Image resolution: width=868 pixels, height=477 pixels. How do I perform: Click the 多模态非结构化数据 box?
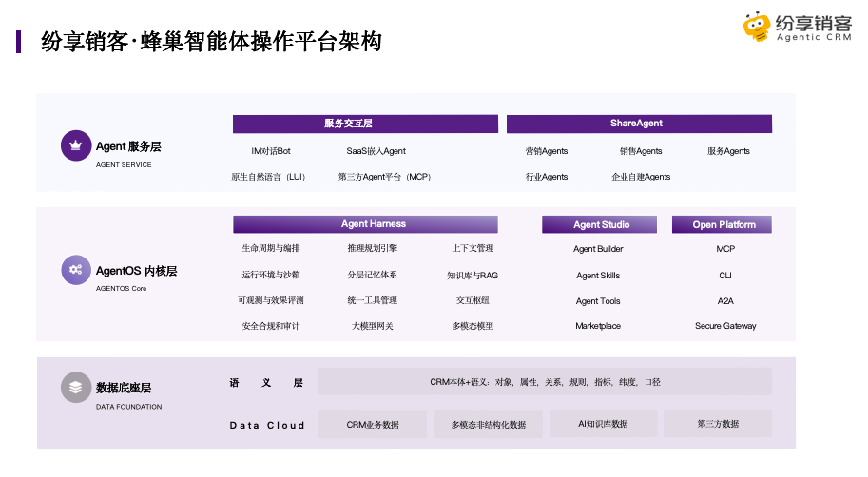click(489, 425)
